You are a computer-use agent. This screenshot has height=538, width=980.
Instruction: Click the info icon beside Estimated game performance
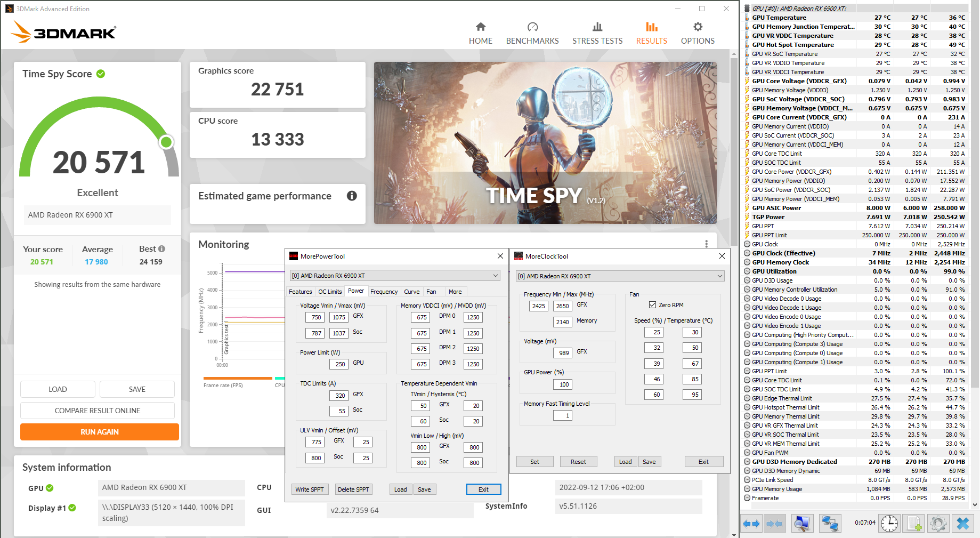tap(352, 196)
